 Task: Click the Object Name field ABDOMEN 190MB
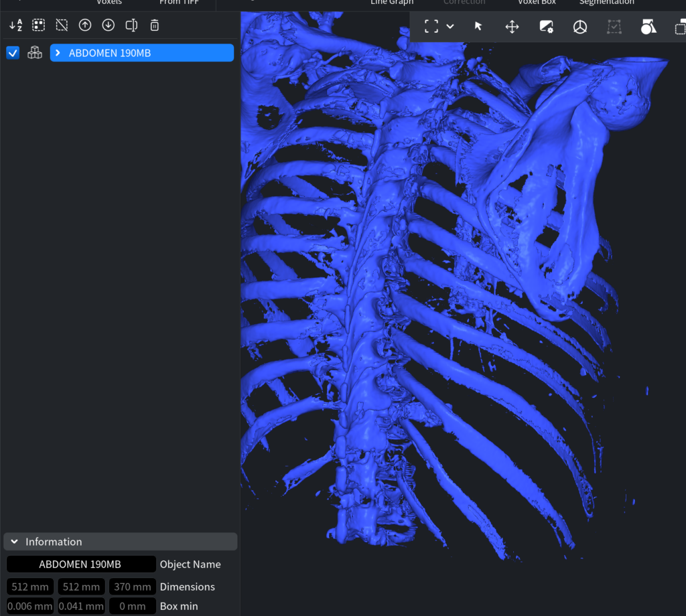[81, 564]
